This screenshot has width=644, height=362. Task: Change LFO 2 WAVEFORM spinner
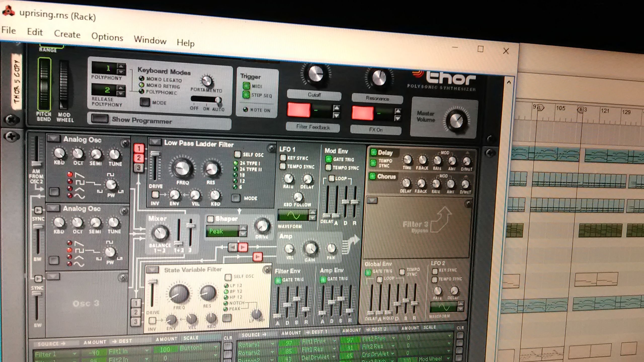tap(461, 307)
